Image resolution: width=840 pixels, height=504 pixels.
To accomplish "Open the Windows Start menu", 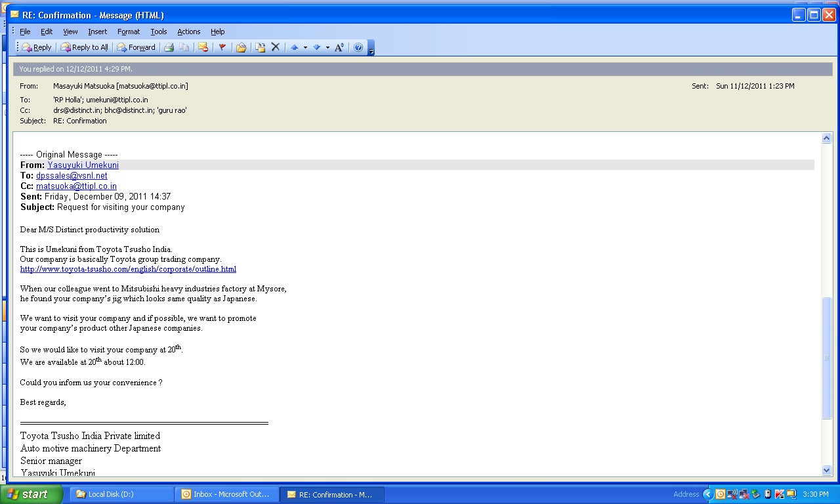I will click(x=31, y=494).
